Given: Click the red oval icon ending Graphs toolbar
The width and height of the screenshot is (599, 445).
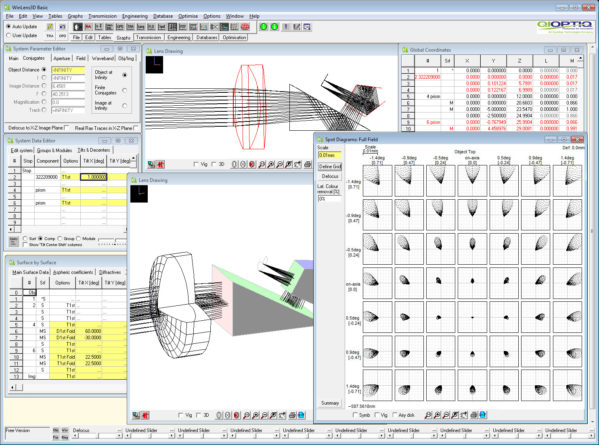Looking at the screenshot, I should 245,27.
